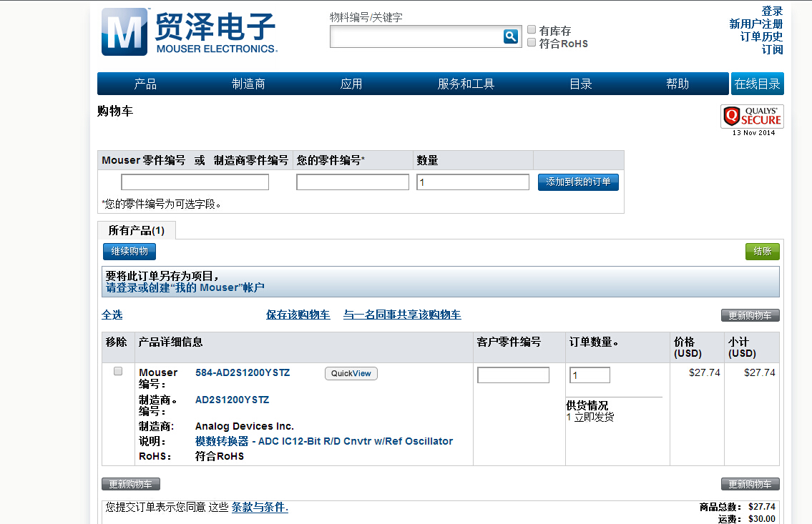Screen dimensions: 812x524
Task: Click the 登录 login link
Action: (772, 11)
